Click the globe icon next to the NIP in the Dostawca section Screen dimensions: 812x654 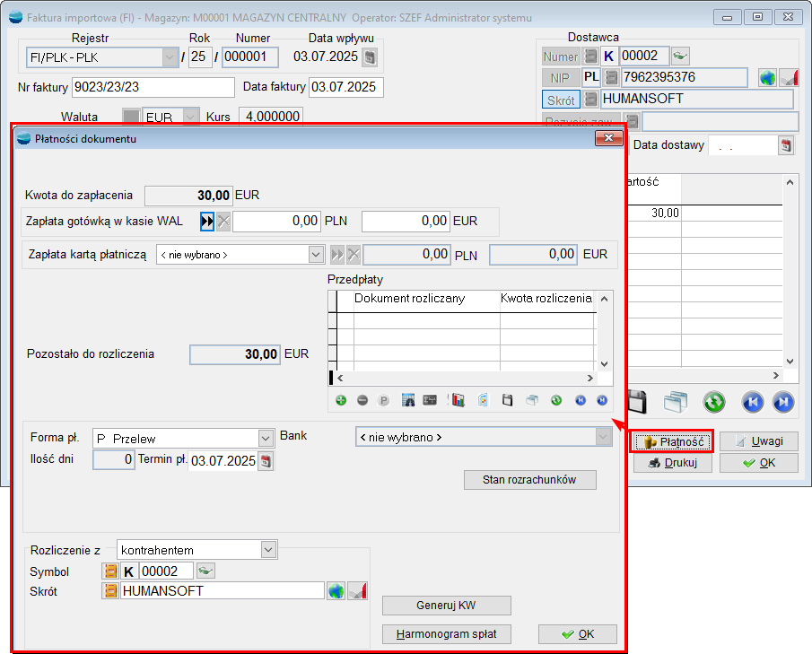pyautogui.click(x=767, y=78)
